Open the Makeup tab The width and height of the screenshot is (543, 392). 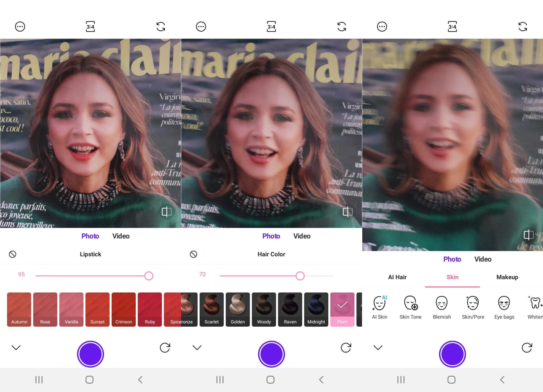pos(507,277)
